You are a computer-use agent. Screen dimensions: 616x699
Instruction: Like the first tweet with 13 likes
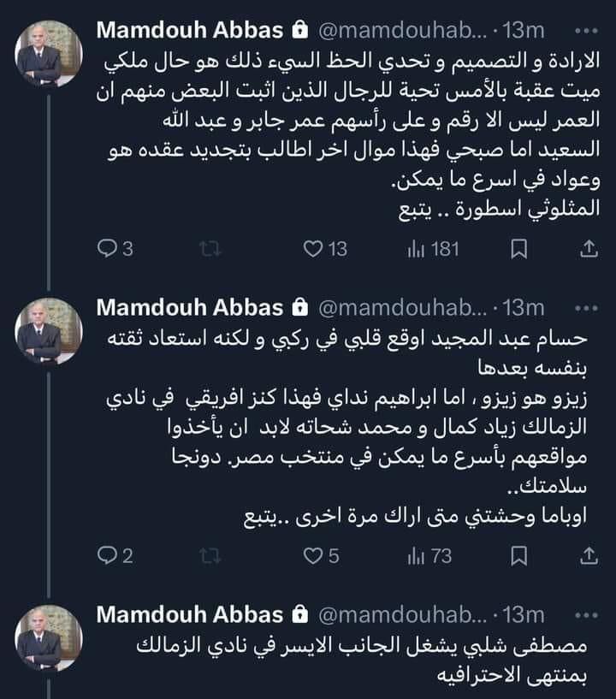[x=313, y=249]
